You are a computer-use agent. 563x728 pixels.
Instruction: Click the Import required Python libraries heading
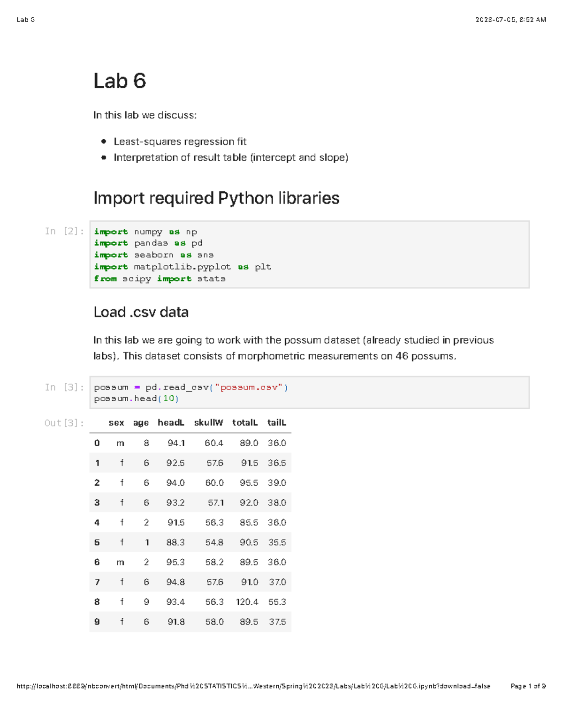tap(216, 198)
